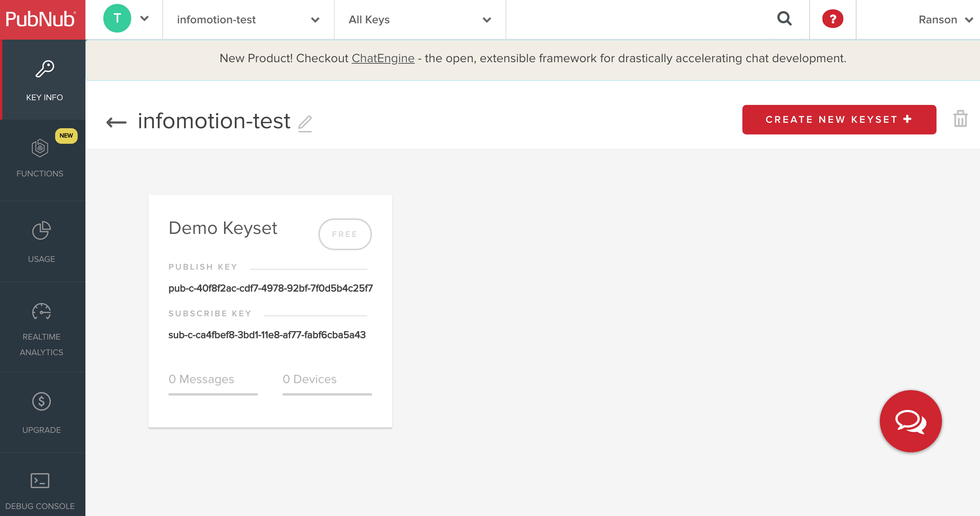
Task: Click Create New Keyset button
Action: (839, 120)
